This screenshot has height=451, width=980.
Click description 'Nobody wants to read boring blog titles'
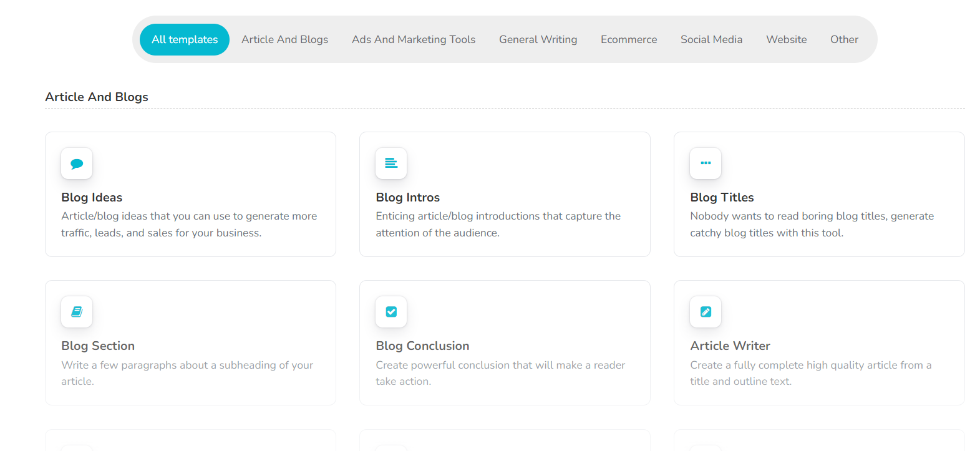[x=812, y=225]
